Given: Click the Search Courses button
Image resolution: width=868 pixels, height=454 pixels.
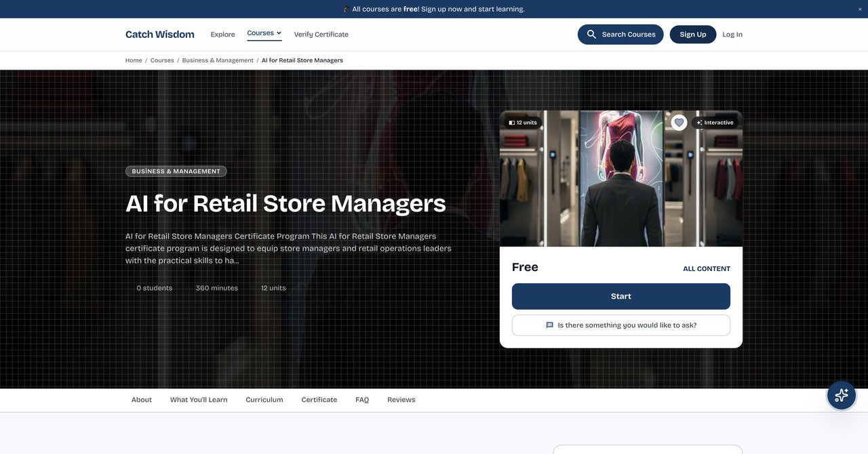Looking at the screenshot, I should click(620, 35).
